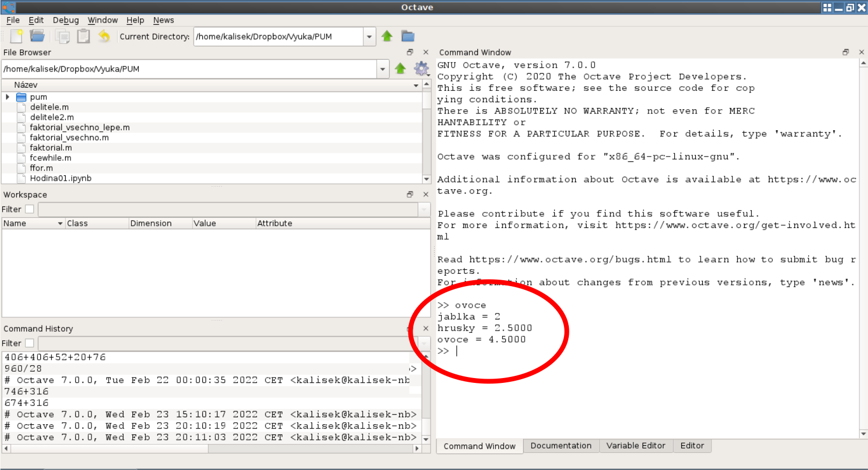Expand the pum folder tree node
This screenshot has width=868, height=470.
[x=8, y=97]
